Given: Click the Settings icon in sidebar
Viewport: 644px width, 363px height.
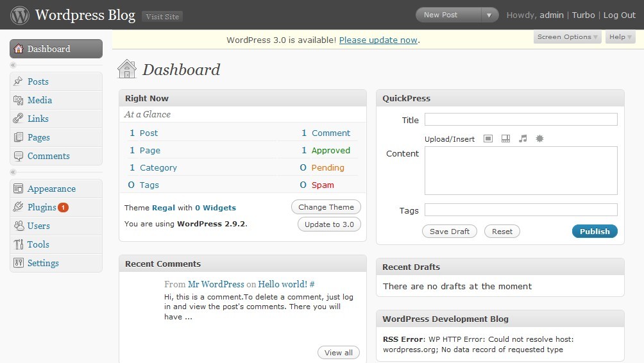Looking at the screenshot, I should (19, 263).
